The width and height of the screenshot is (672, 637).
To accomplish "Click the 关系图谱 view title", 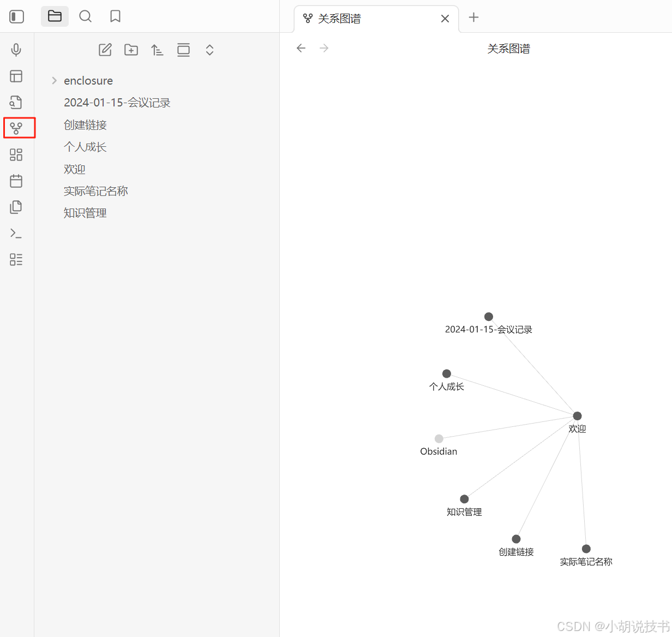I will tap(508, 49).
